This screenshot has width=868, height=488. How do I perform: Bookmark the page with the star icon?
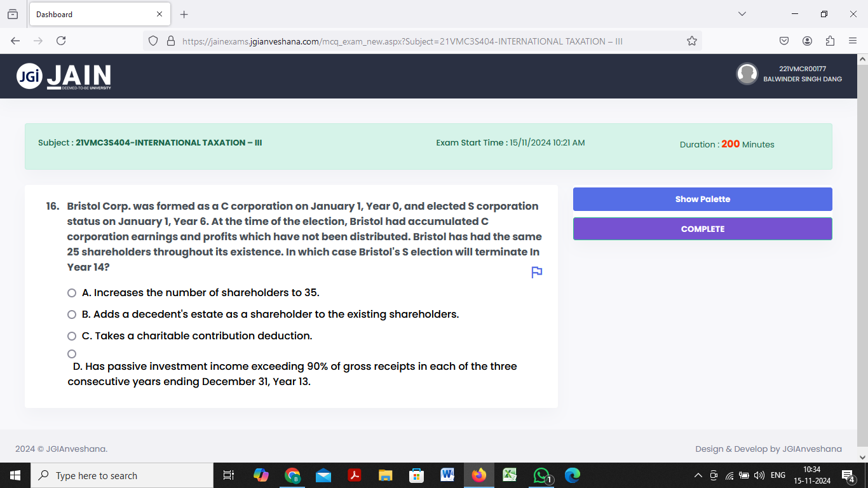pyautogui.click(x=691, y=40)
